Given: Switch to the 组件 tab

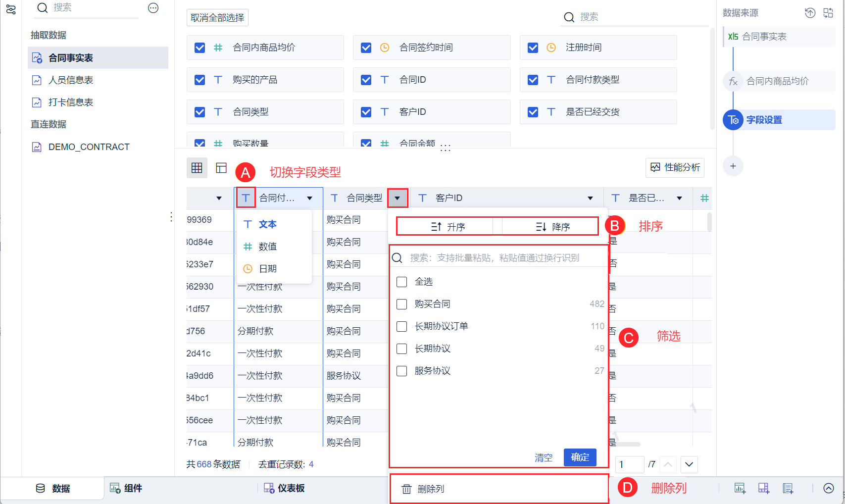Looking at the screenshot, I should coord(126,489).
